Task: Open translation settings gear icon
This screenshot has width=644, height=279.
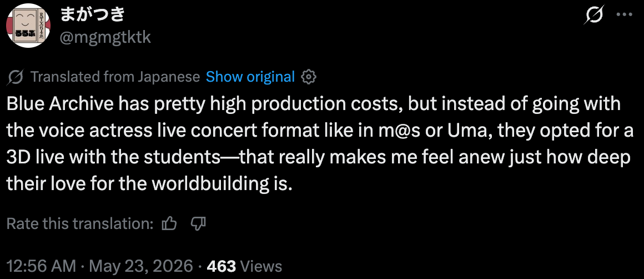Action: pos(308,77)
